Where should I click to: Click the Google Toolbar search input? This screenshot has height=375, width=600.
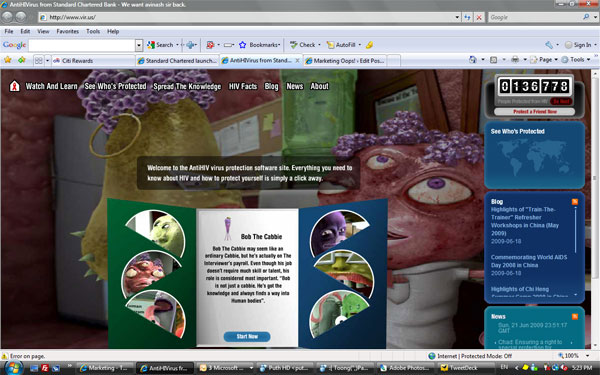(82, 45)
